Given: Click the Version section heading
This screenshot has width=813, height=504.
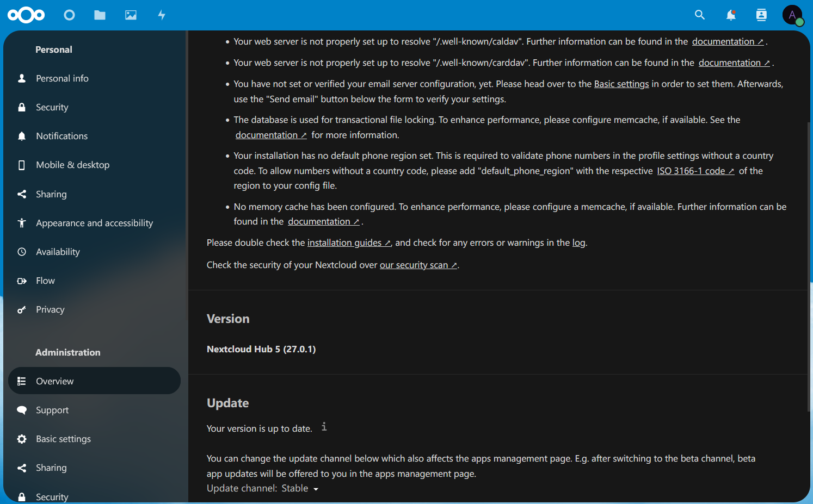Looking at the screenshot, I should point(228,319).
